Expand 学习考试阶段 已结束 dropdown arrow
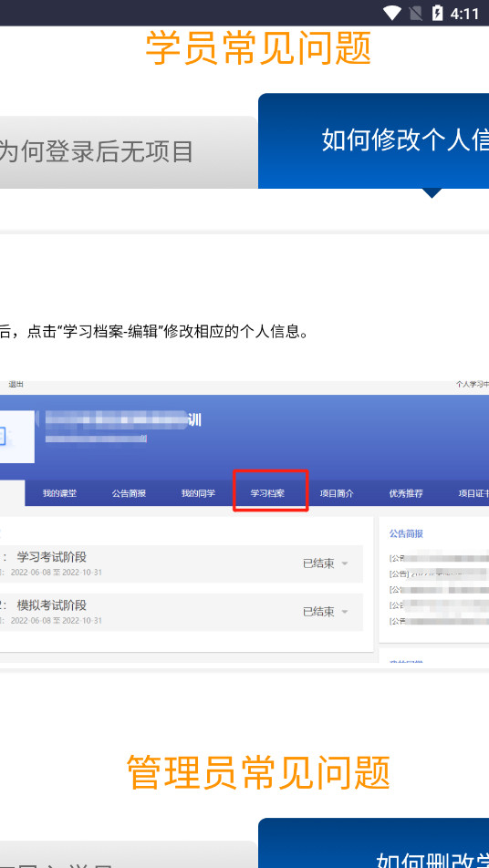This screenshot has width=489, height=868. tap(345, 563)
